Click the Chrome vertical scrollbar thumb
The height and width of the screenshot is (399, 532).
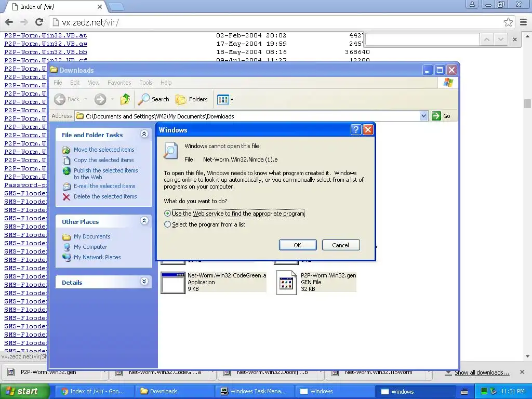click(x=527, y=103)
